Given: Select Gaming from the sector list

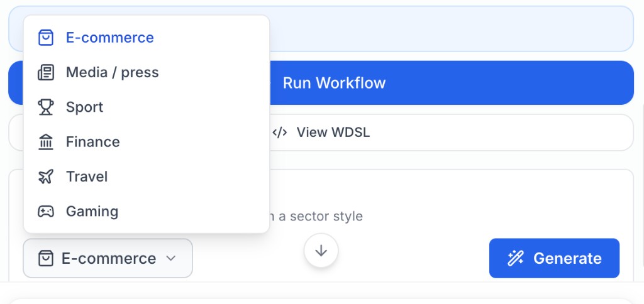Looking at the screenshot, I should [146, 212].
